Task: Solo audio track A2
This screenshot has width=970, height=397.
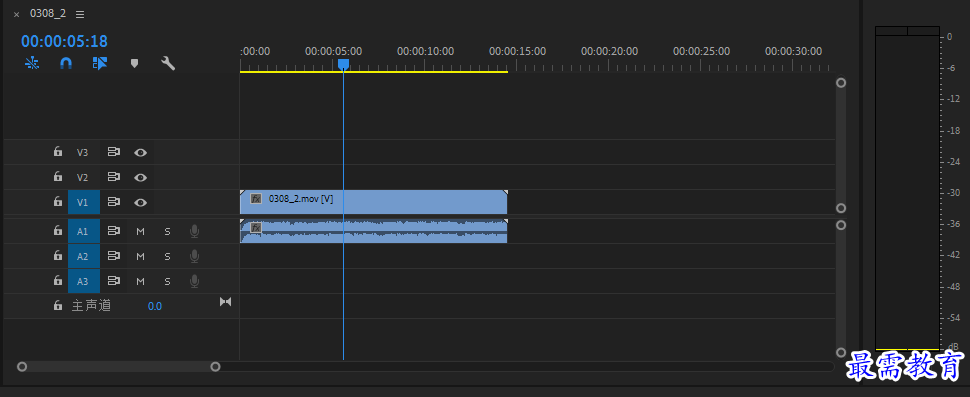Action: pyautogui.click(x=167, y=256)
